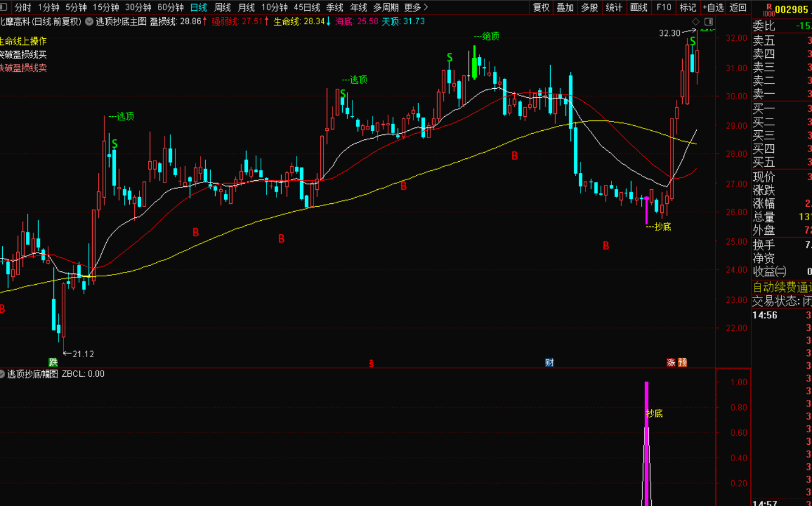
Task: Open the 逃顶抄底主图 indicator dropdown
Action: click(89, 21)
